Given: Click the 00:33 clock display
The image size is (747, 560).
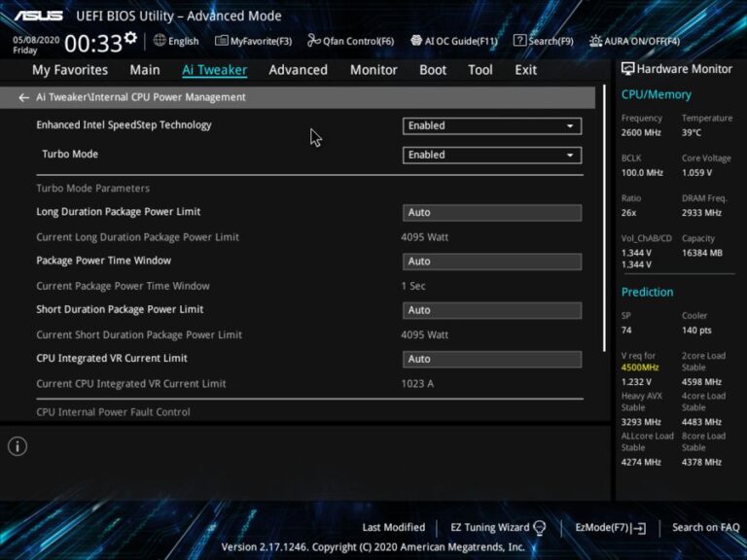Looking at the screenshot, I should click(93, 44).
